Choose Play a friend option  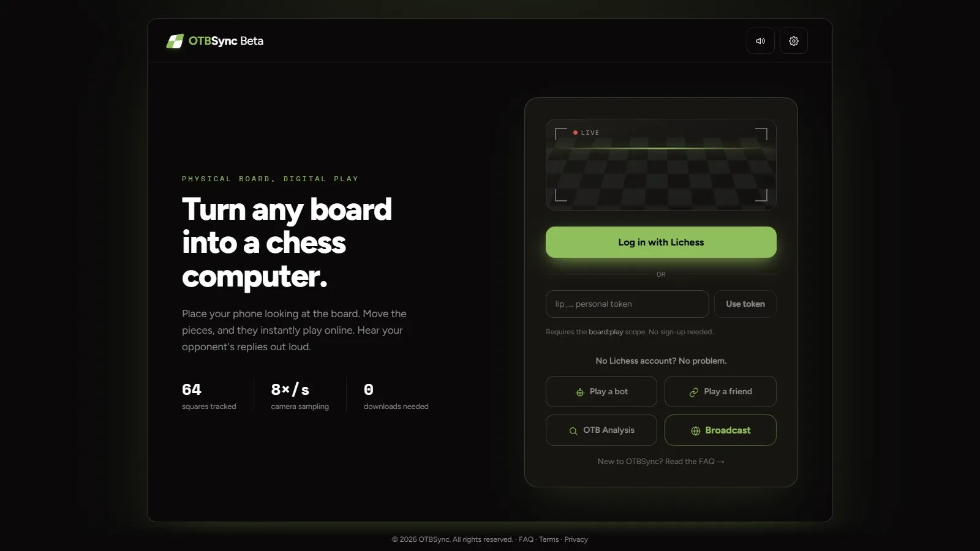(x=720, y=392)
